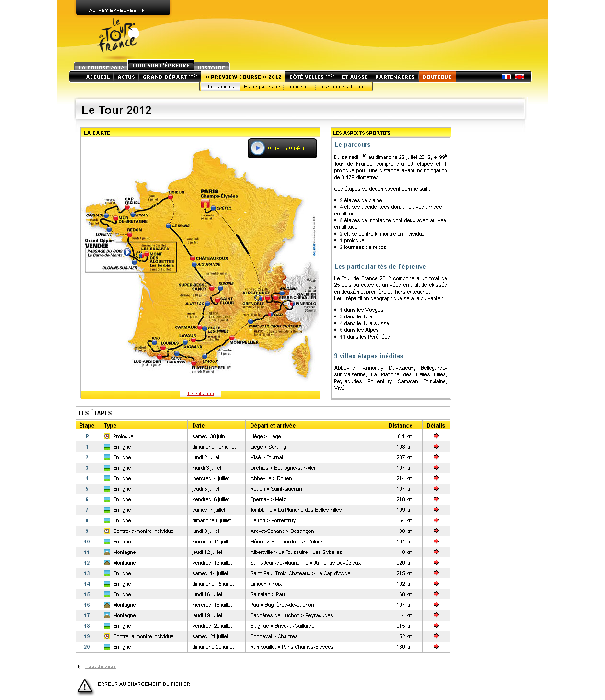This screenshot has width=605, height=700.
Task: Open details arrow for Orchies > Boulogne-sur-Mer
Action: click(x=436, y=467)
